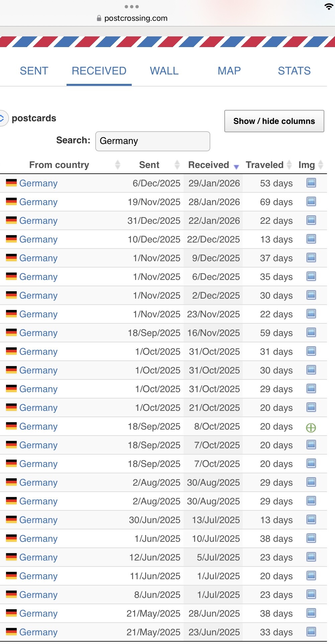335x644 pixels.
Task: Open image icon for 22/Dec/2025 postcard
Action: (x=311, y=239)
